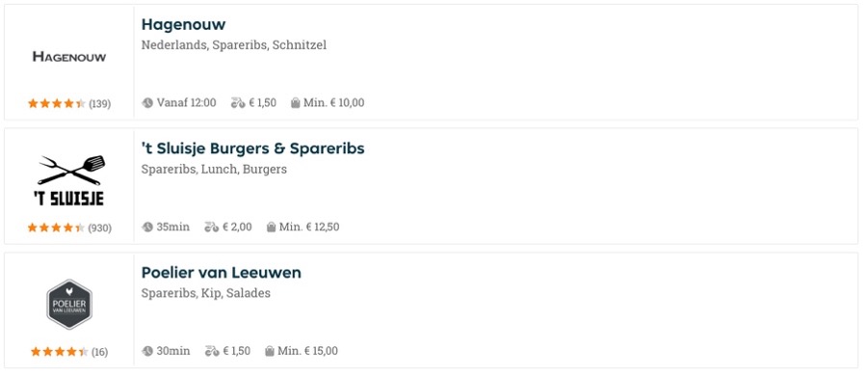This screenshot has width=868, height=377.
Task: Click Spareribs, Kip, Salades cuisine text
Action: 206,293
